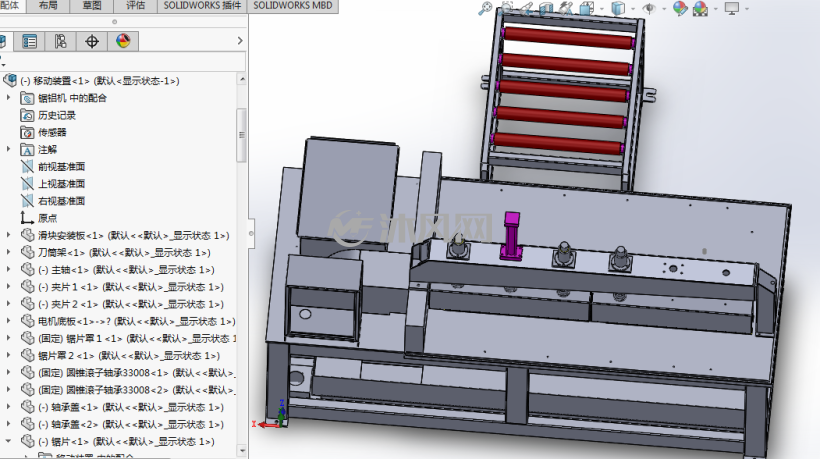Open the View Settings monitor icon
This screenshot has width=820, height=459.
click(x=732, y=8)
